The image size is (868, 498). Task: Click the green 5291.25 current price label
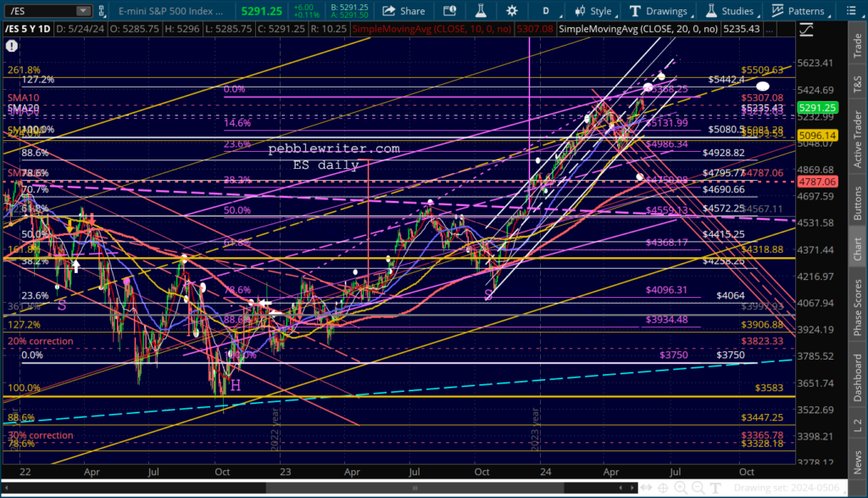point(817,108)
